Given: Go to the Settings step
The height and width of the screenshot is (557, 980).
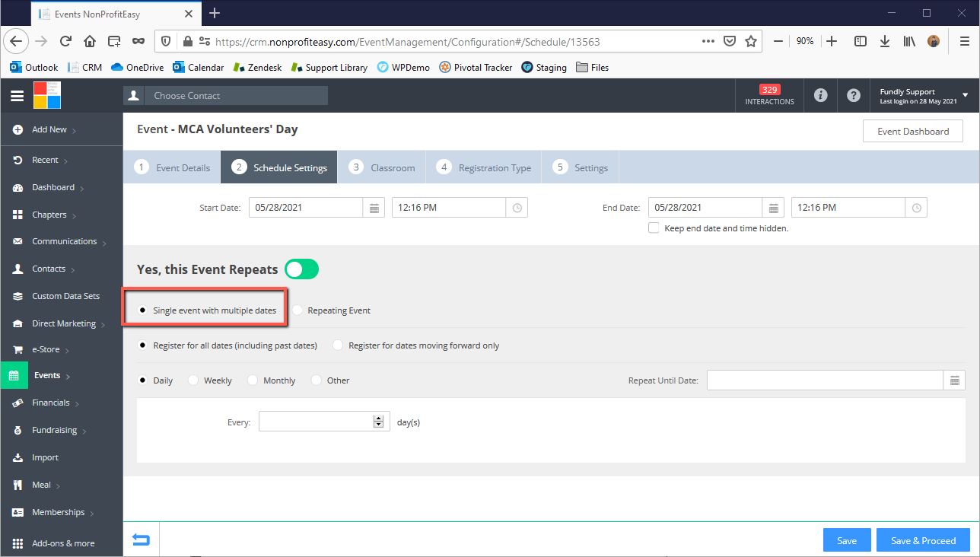Looking at the screenshot, I should tap(581, 167).
